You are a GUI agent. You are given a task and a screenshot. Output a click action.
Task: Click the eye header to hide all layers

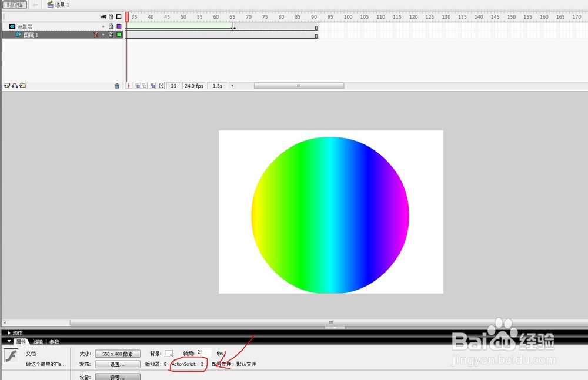(103, 16)
